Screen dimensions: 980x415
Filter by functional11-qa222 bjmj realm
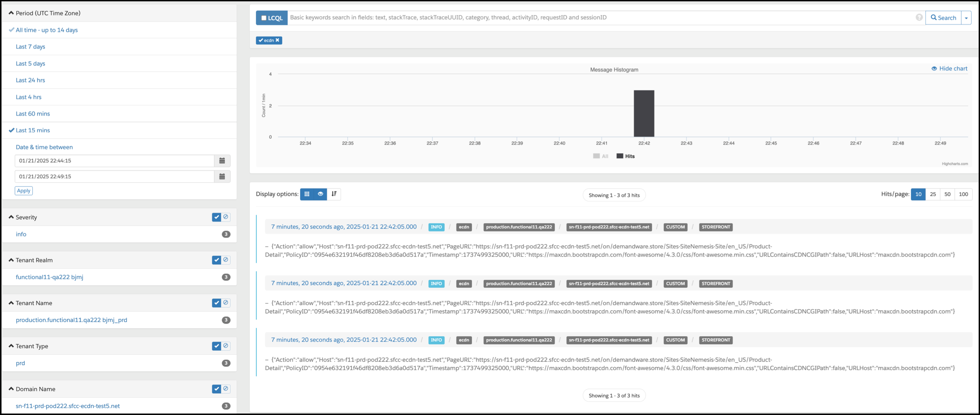click(x=49, y=277)
